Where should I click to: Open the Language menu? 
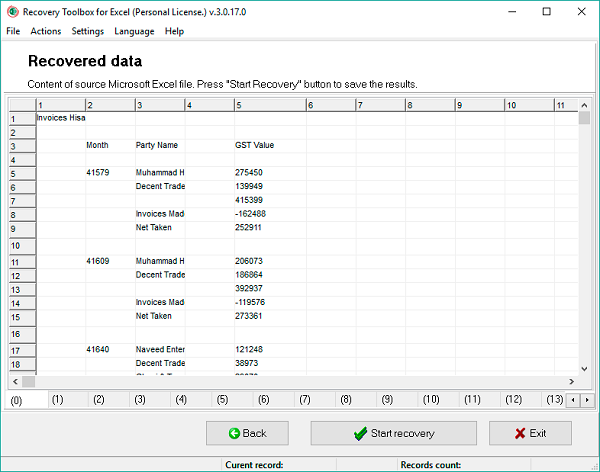[134, 31]
